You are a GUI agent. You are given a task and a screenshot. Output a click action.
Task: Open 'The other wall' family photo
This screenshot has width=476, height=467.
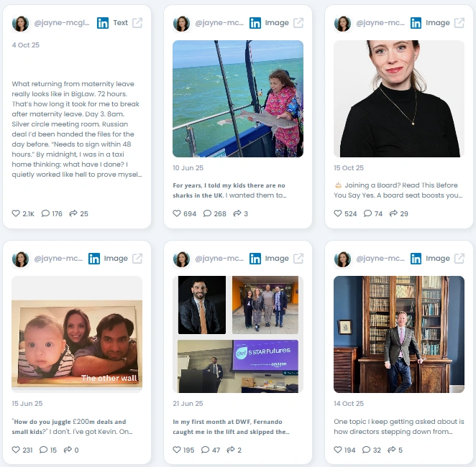(x=77, y=335)
